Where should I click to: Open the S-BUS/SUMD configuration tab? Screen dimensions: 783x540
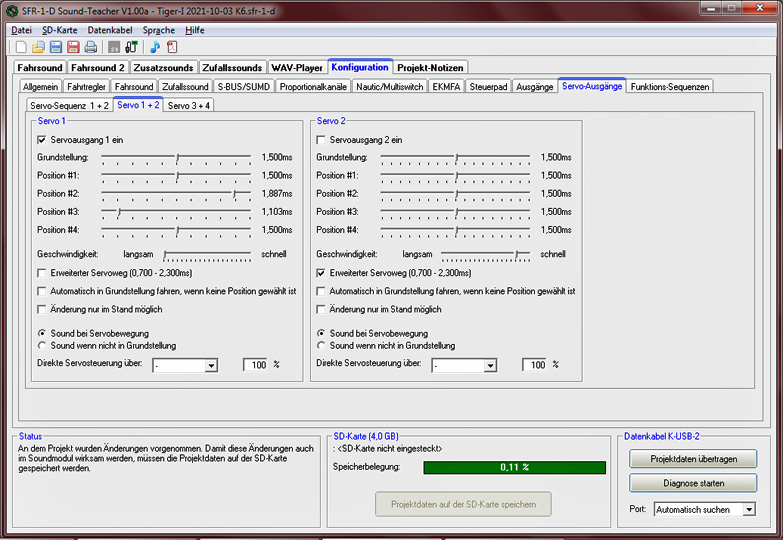point(244,86)
